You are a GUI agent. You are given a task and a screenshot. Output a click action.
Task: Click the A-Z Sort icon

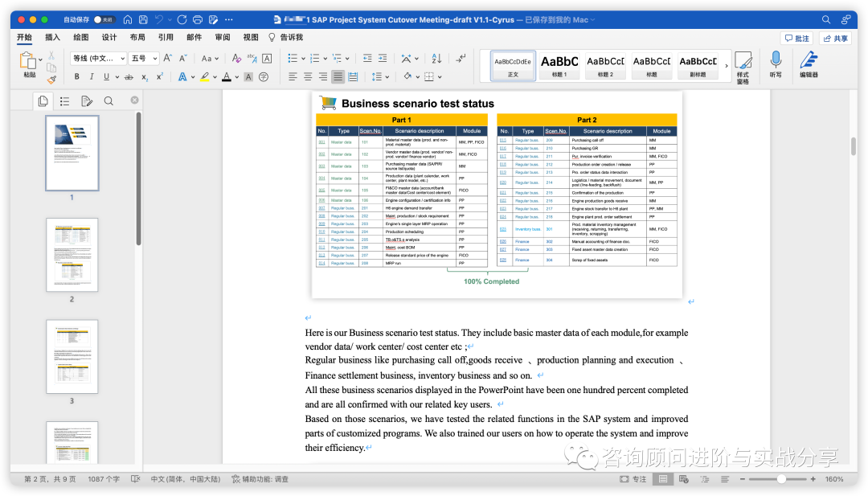436,58
